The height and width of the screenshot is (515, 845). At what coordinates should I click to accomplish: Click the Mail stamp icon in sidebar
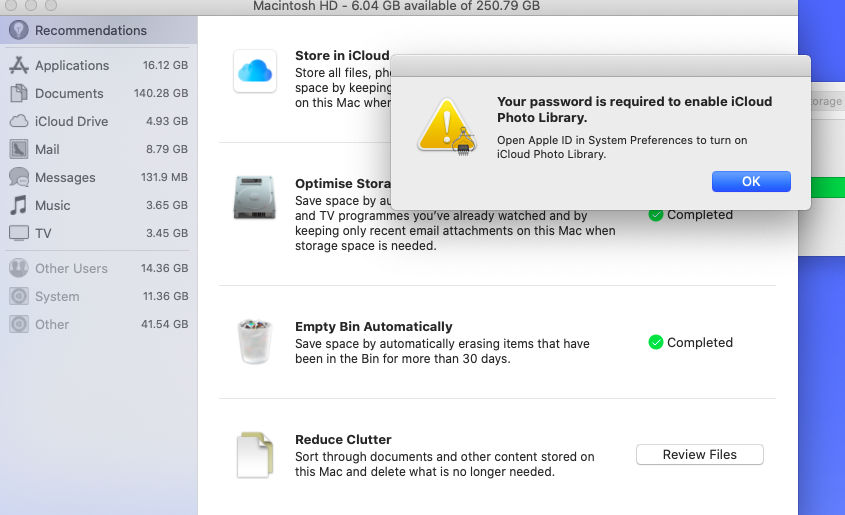tap(18, 149)
